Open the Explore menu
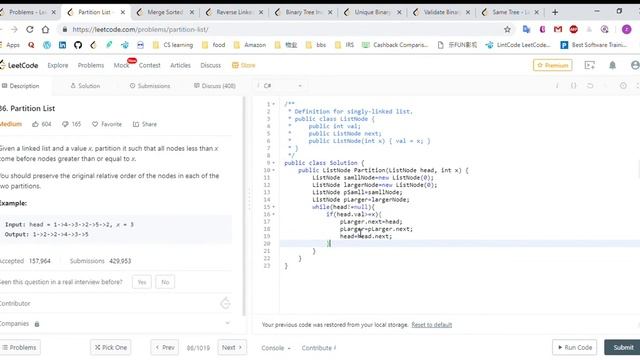This screenshot has width=640, height=360. click(58, 65)
